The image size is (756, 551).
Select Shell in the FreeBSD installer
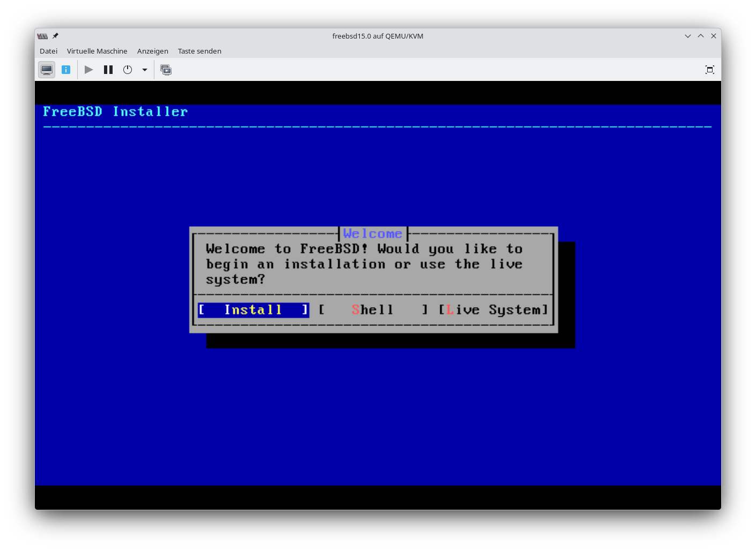pyautogui.click(x=373, y=310)
